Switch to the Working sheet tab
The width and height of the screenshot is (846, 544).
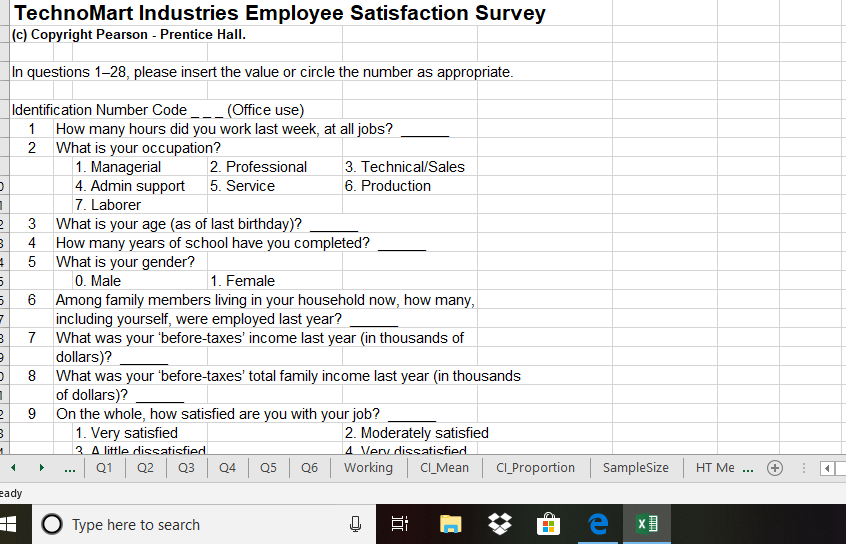coord(368,468)
